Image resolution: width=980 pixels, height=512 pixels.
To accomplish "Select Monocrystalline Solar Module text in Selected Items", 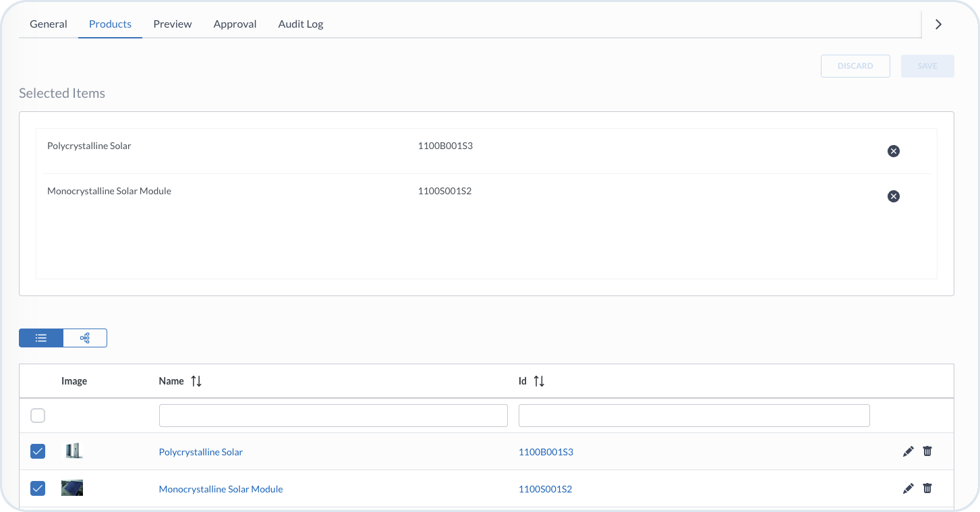I will (x=109, y=191).
